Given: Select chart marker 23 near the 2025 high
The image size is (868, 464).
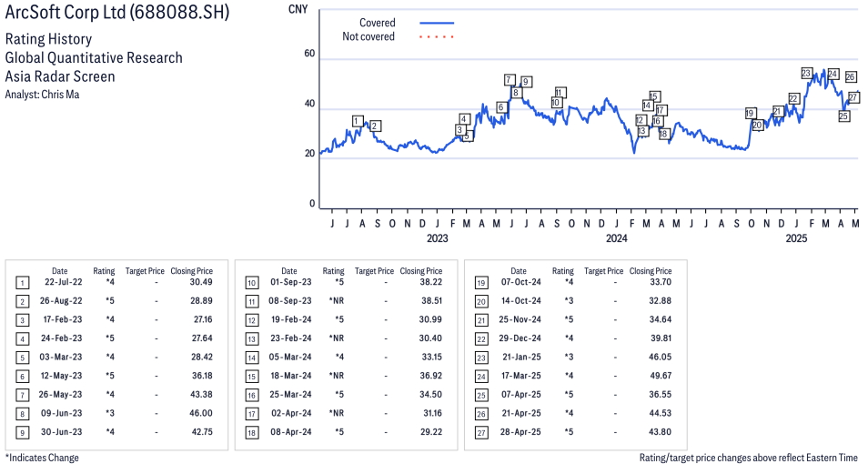Looking at the screenshot, I should 806,74.
